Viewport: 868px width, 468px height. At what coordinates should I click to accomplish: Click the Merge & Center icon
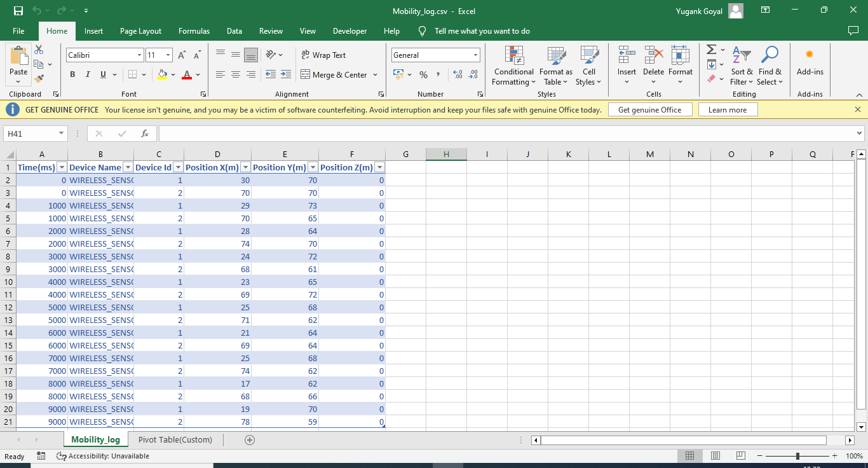[x=306, y=74]
